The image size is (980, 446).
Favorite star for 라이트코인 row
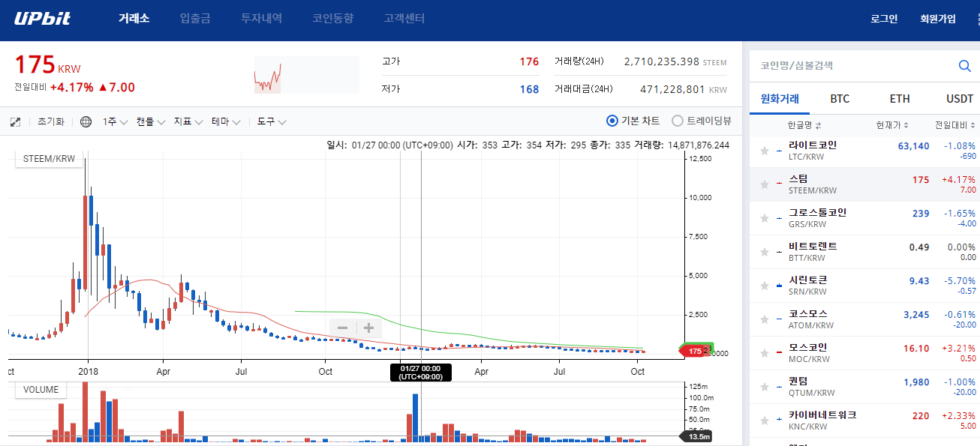click(x=765, y=151)
